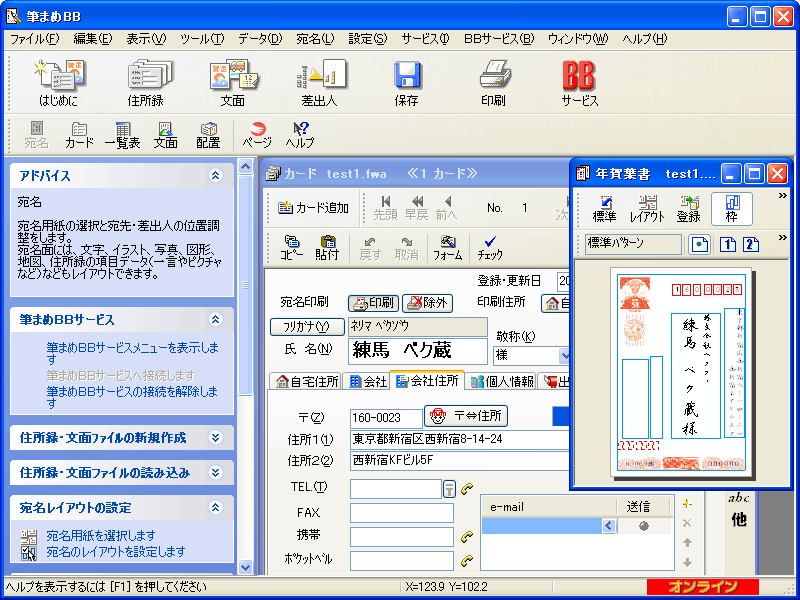This screenshot has height=600, width=800.
Task: Click the ヘルプ pointer icon in toolbar
Action: (x=300, y=135)
